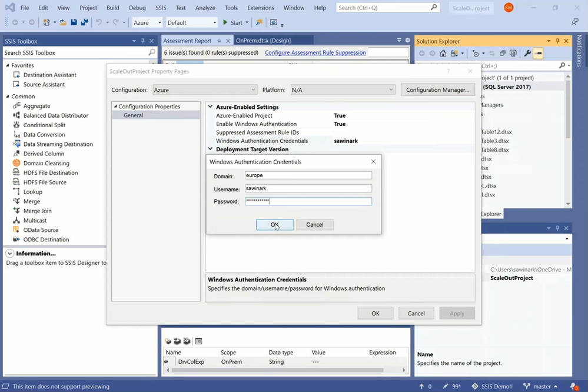Open the Extensions menu
The image size is (588, 392).
[x=261, y=8]
